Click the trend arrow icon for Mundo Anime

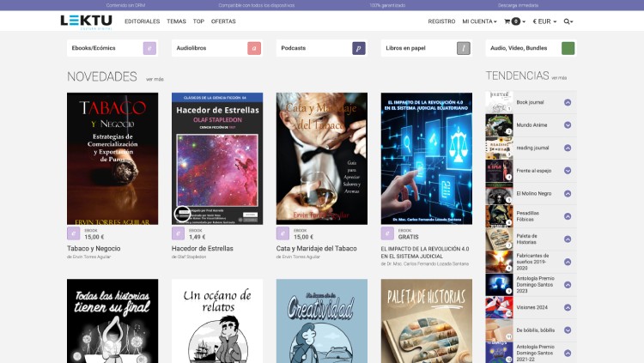(568, 124)
